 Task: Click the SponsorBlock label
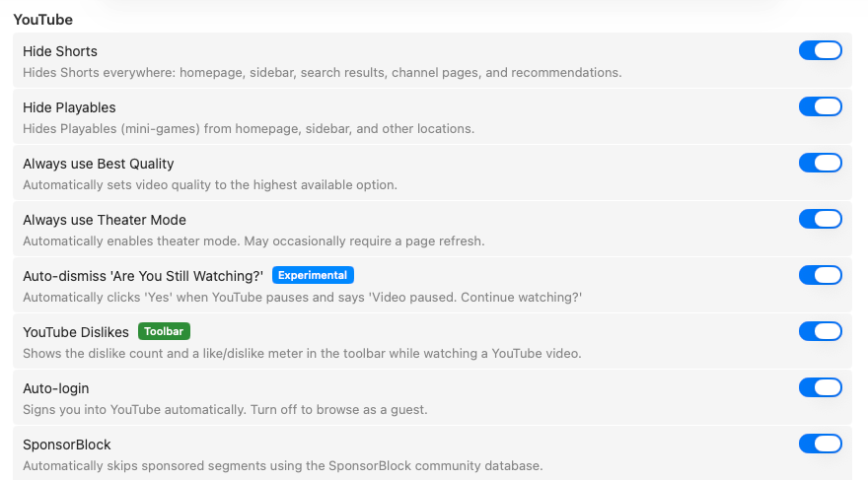pos(67,445)
